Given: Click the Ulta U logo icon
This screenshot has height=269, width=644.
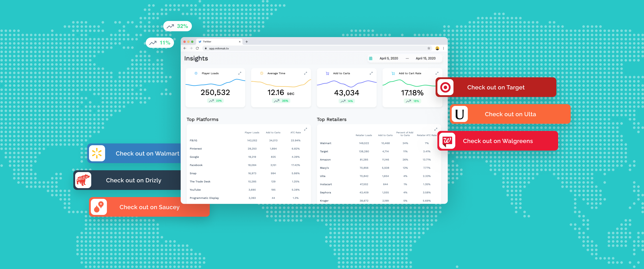Looking at the screenshot, I should 459,114.
